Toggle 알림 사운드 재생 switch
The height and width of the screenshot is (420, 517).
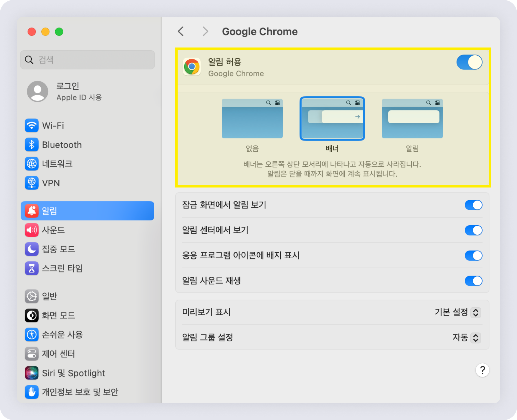tap(473, 281)
